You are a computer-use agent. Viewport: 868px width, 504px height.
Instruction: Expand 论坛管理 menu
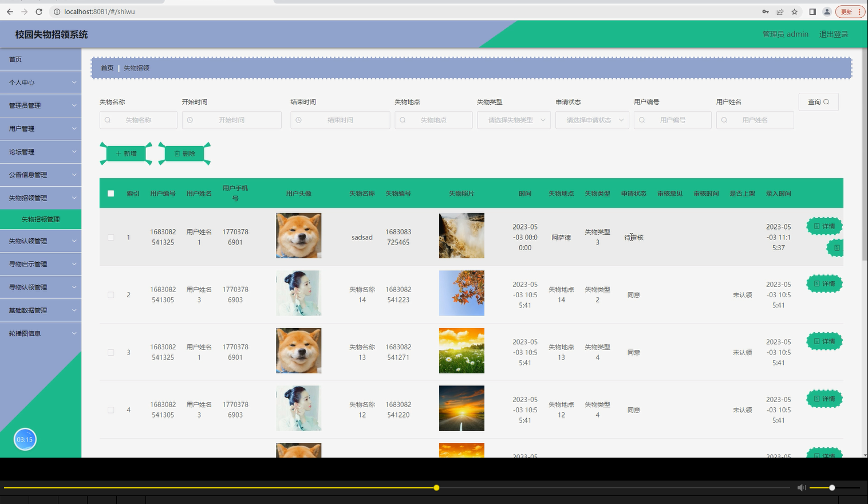[41, 152]
